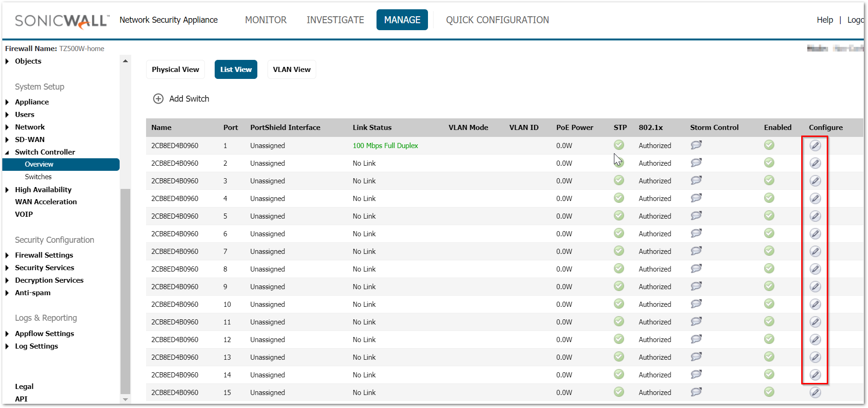Open Storm Control icon on port 8 row
Screen dimensions: 868x408
tap(696, 269)
